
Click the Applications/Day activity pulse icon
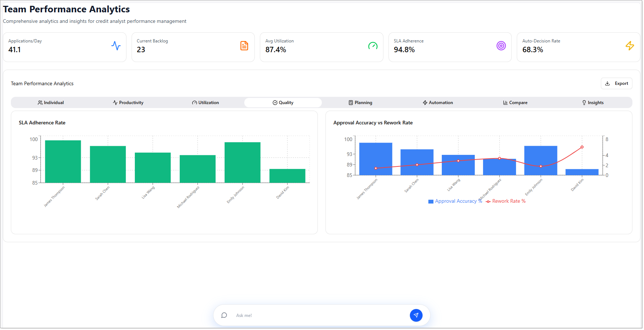[x=116, y=46]
